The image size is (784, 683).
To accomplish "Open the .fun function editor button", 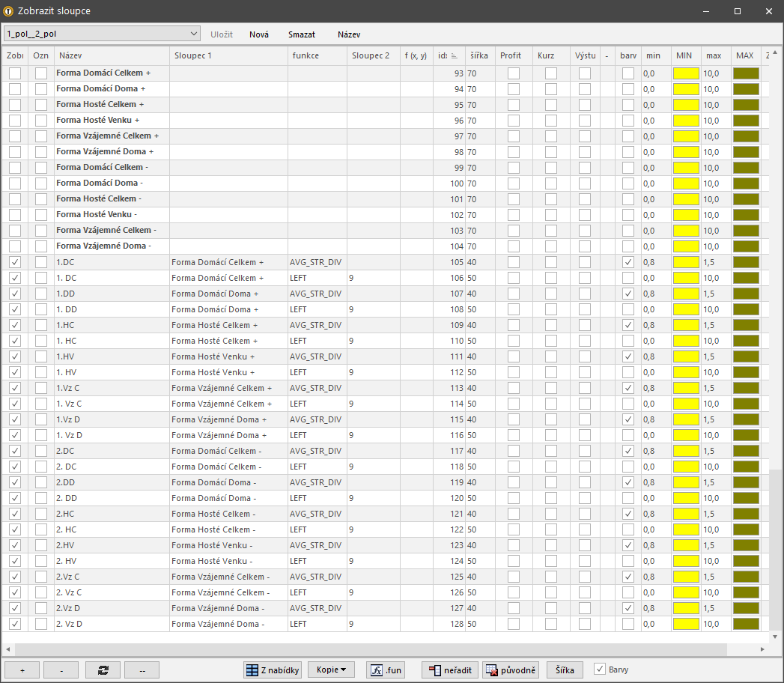I will tap(386, 670).
